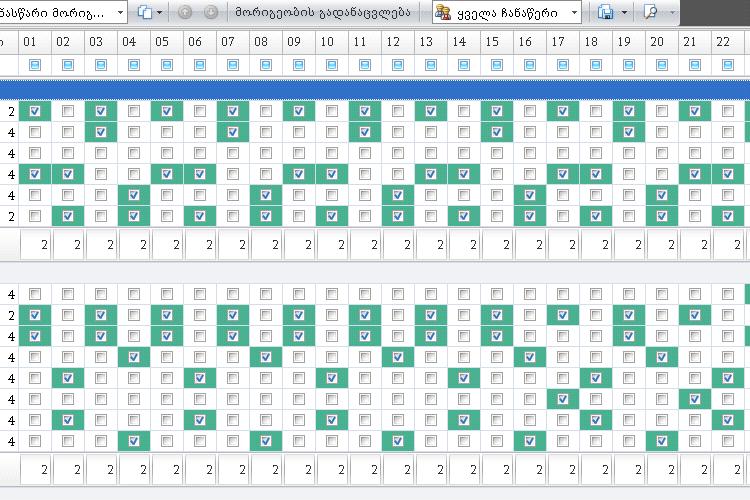Viewport: 750px width, 500px height.
Task: Check column 10 in lower table's top row
Action: (332, 294)
